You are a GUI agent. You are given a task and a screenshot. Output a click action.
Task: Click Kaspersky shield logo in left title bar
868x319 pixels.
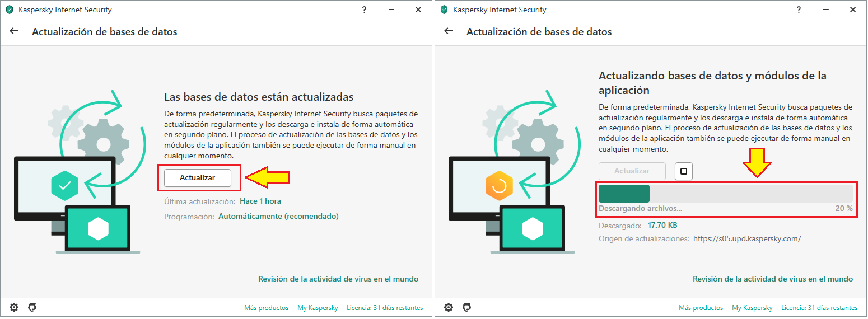pos(10,10)
